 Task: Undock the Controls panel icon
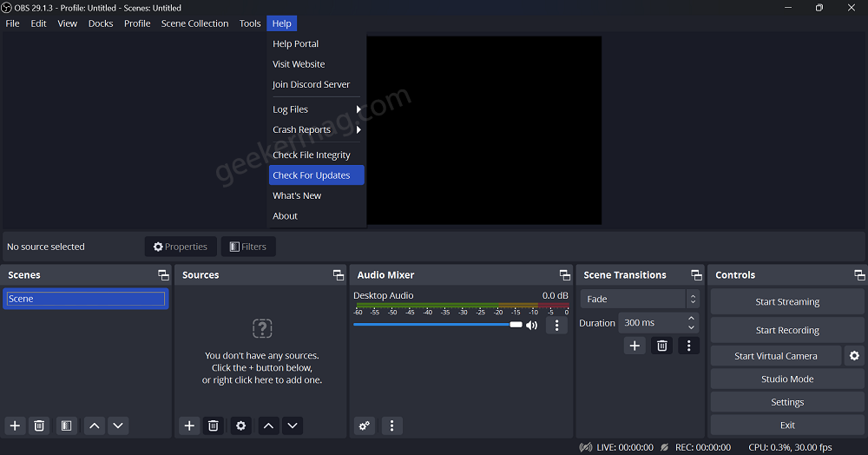point(859,275)
